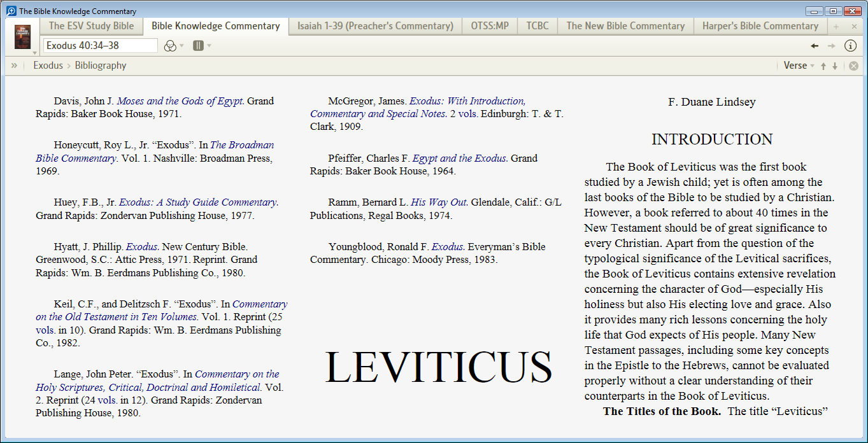Close current tab with gray X
Screen dimensions: 868x443
[x=854, y=27]
